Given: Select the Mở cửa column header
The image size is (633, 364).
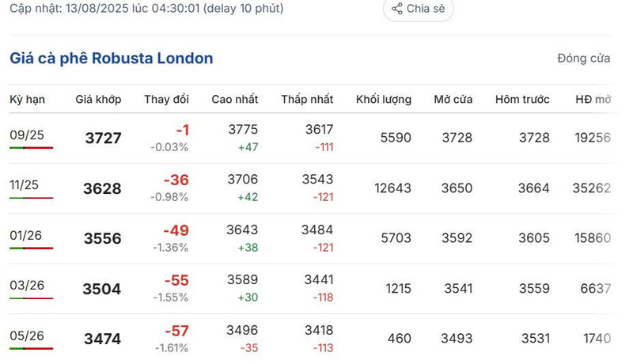Looking at the screenshot, I should pyautogui.click(x=453, y=100).
